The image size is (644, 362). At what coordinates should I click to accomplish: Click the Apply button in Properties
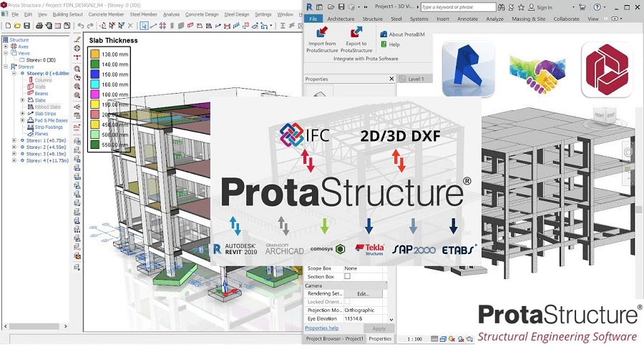tap(379, 328)
